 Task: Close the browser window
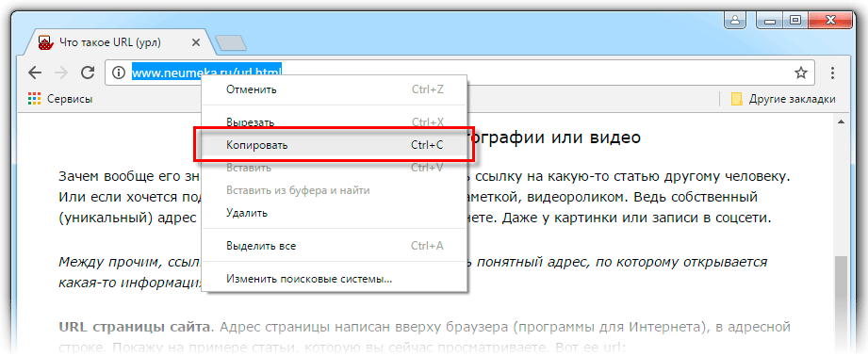click(x=829, y=22)
